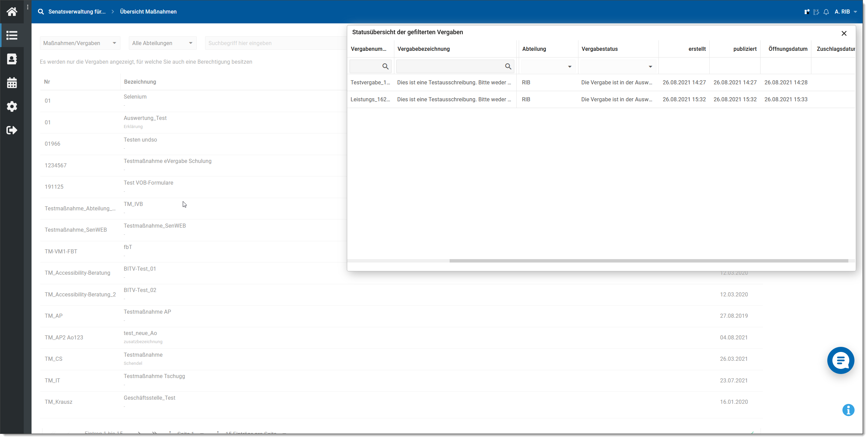Screen dimensions: 868x439
Task: Go to the home icon in sidebar
Action: [x=12, y=12]
